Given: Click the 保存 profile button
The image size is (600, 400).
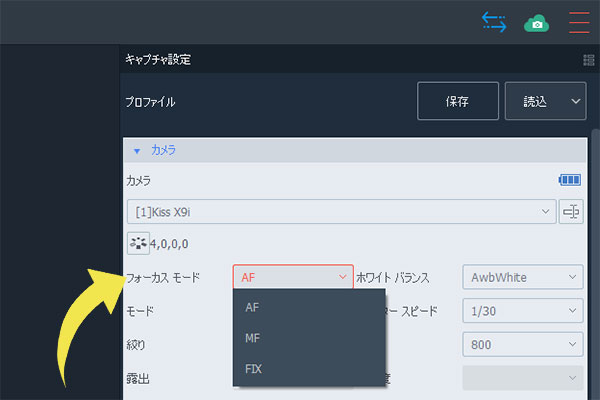Looking at the screenshot, I should [x=457, y=101].
